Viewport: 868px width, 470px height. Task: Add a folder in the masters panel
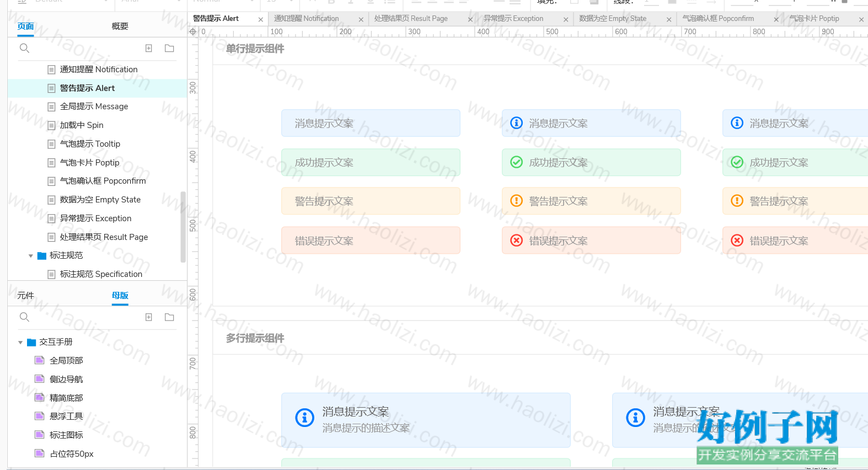coord(169,317)
